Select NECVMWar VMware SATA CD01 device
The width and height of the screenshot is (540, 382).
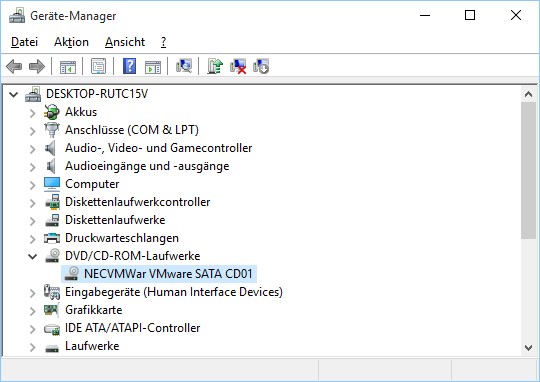click(x=159, y=274)
